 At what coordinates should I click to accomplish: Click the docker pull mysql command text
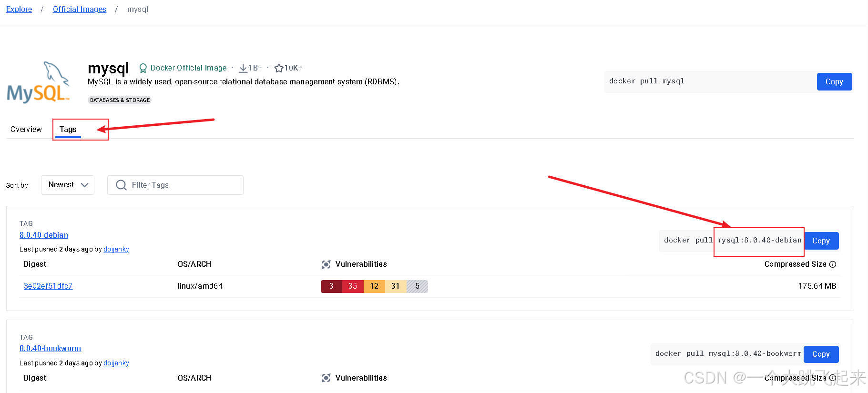(x=646, y=81)
